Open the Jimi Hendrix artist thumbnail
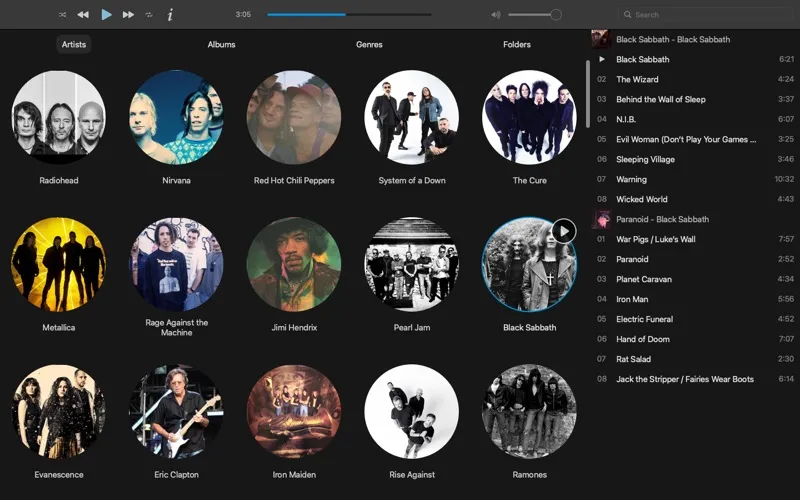Viewport: 800px width, 500px height. tap(294, 264)
